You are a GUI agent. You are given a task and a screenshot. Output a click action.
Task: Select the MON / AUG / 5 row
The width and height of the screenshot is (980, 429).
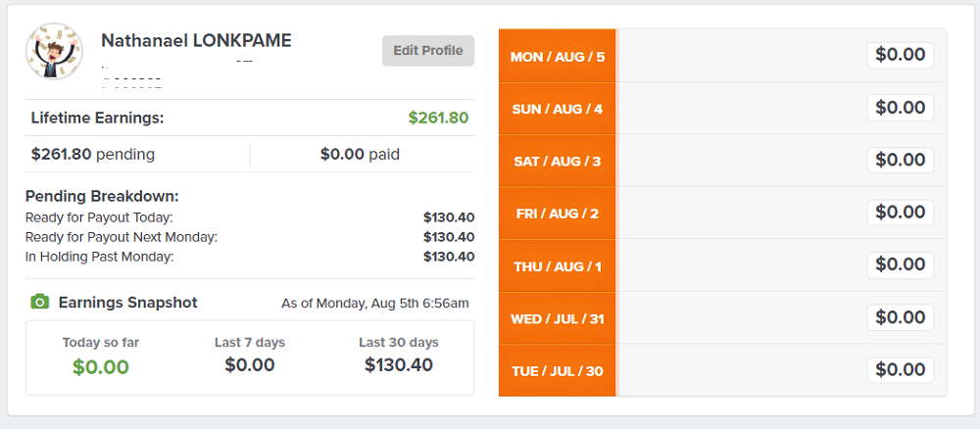tap(722, 56)
